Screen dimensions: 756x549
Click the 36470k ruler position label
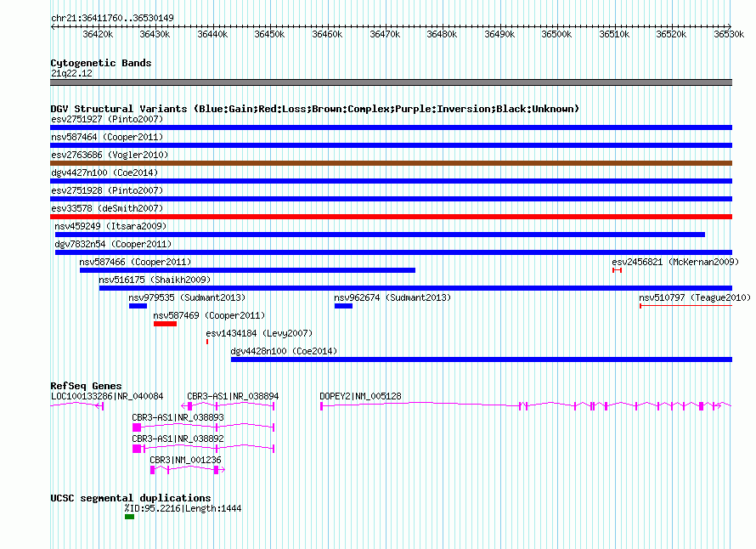[385, 34]
